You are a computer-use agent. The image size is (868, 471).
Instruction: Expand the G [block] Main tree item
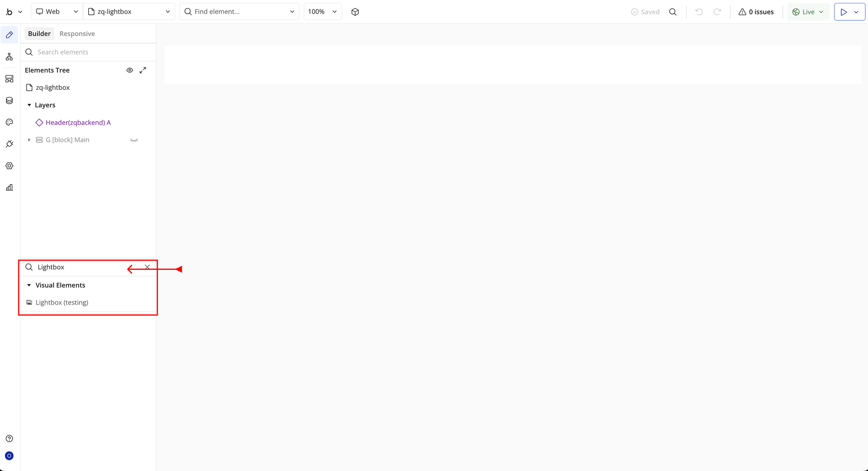click(29, 140)
